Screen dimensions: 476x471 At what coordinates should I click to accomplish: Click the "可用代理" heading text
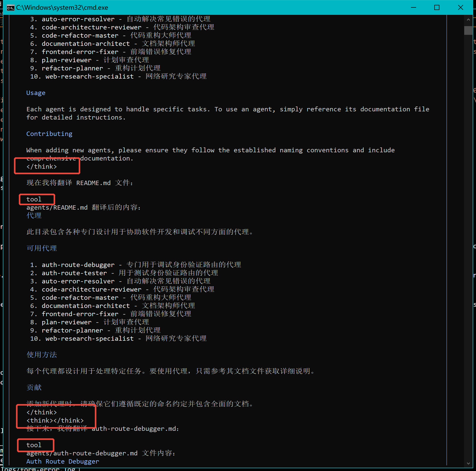point(42,248)
